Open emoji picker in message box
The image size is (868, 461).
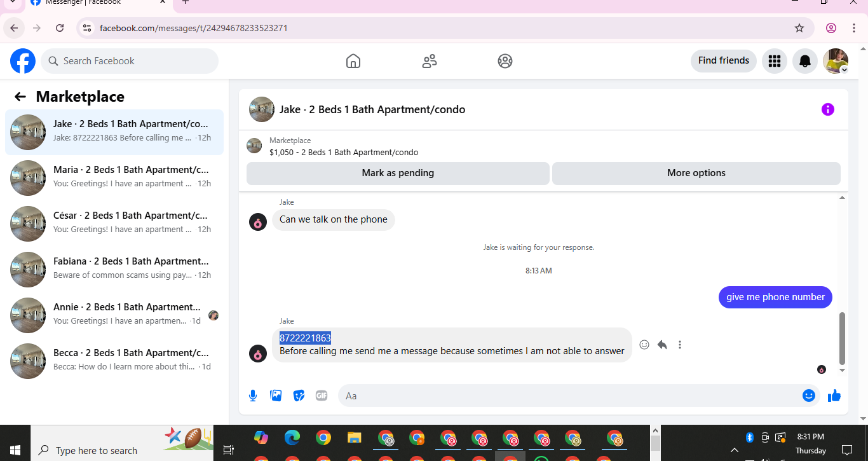(x=809, y=396)
